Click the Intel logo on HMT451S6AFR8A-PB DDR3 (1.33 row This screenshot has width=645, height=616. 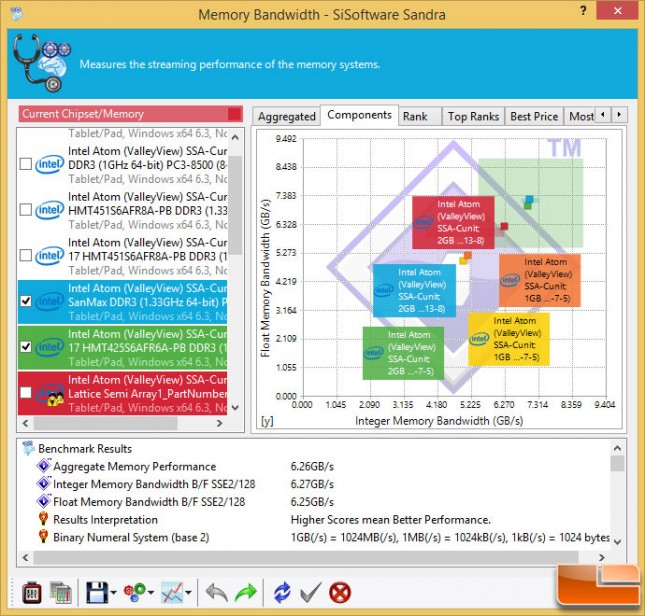(x=49, y=210)
